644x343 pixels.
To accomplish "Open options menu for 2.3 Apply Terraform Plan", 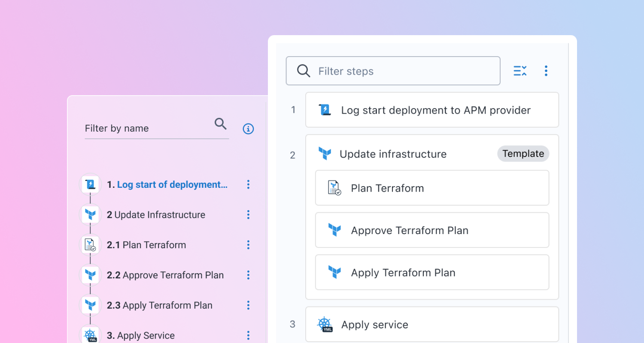I will click(x=248, y=305).
